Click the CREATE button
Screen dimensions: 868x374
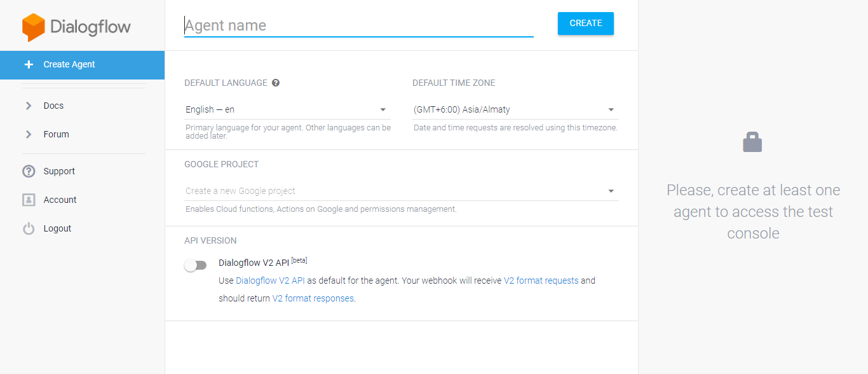click(x=586, y=23)
